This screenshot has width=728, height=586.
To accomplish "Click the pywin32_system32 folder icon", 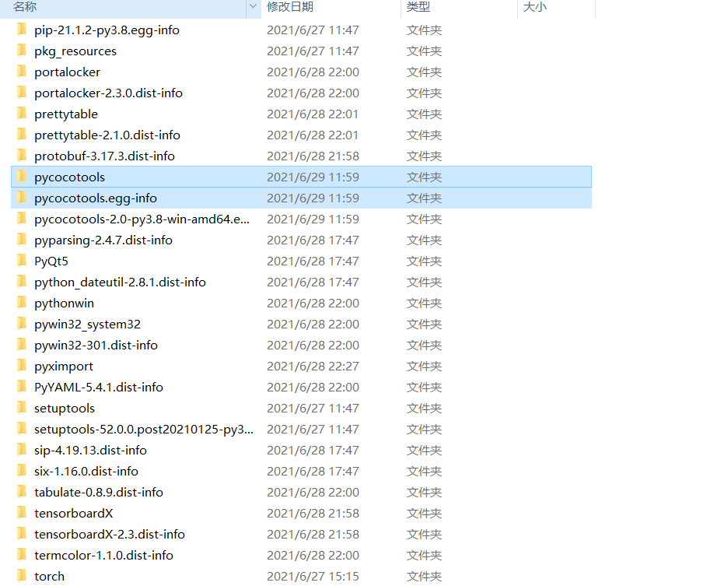I will tap(21, 324).
